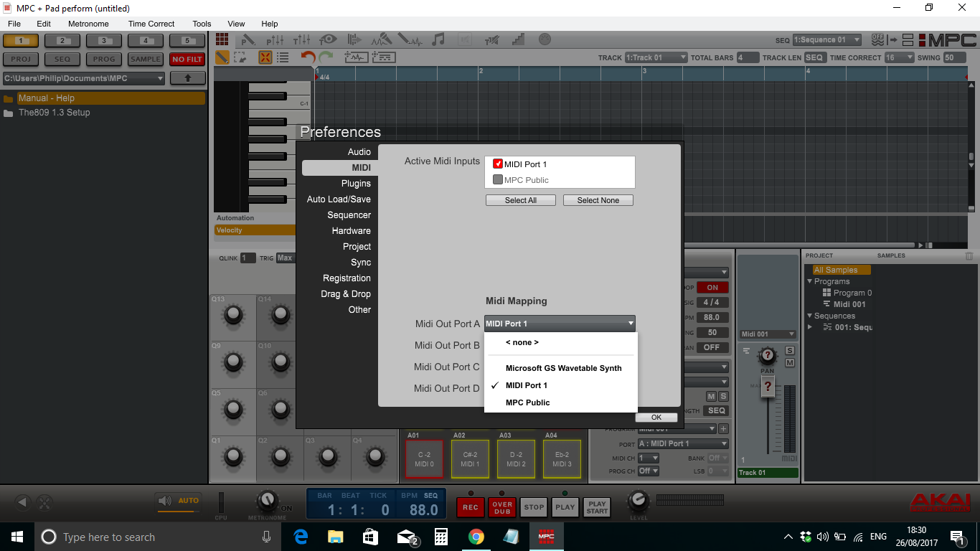Select The809 1.3 Setup folder

click(x=54, y=113)
